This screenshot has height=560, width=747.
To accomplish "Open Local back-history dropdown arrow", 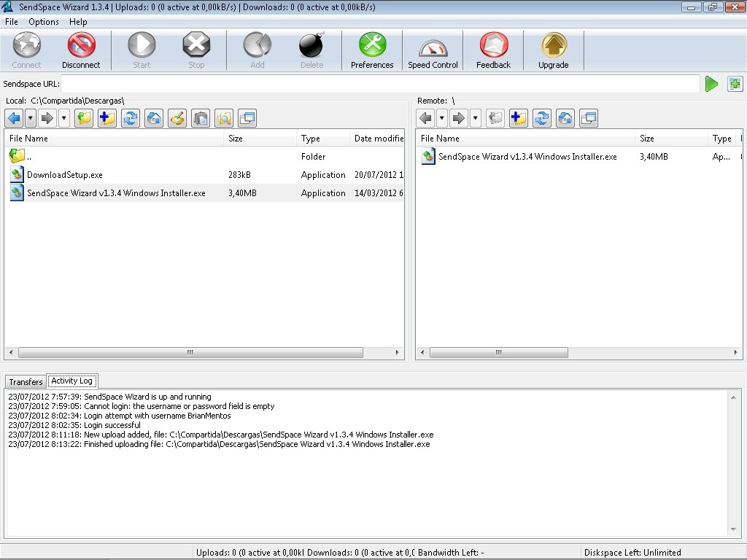I will coord(31,118).
